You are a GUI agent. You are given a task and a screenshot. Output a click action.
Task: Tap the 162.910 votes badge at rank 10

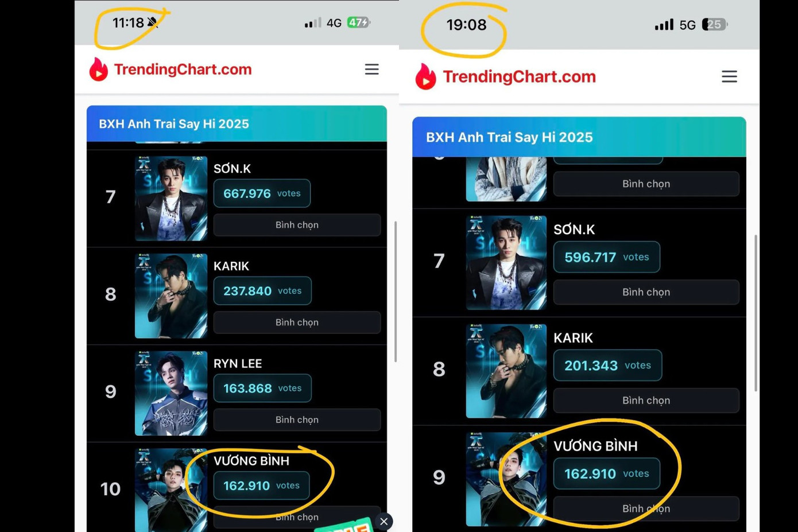pos(261,486)
